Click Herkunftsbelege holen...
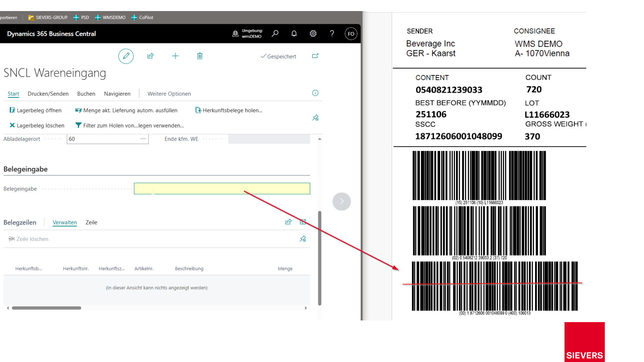644x362 pixels. pyautogui.click(x=229, y=110)
